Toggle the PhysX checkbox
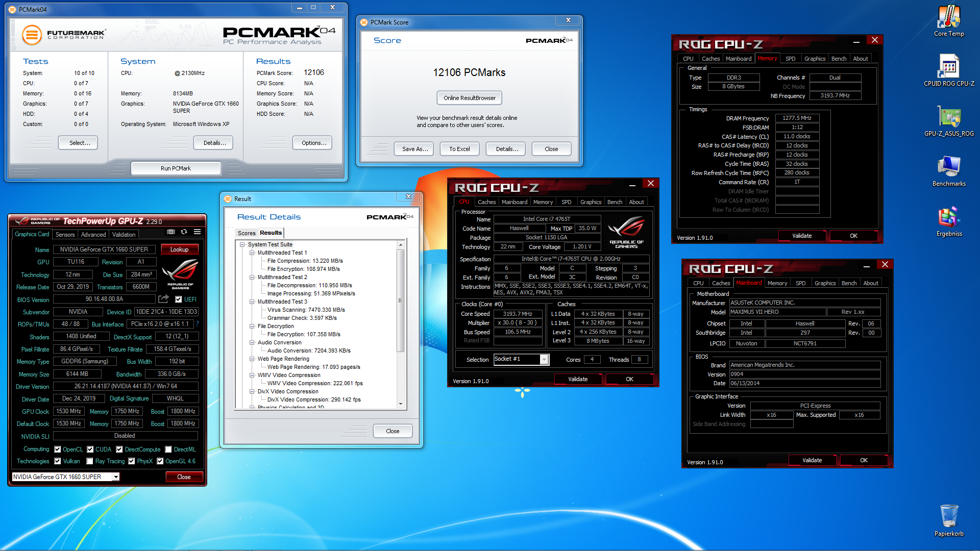The height and width of the screenshot is (551, 980). point(132,461)
